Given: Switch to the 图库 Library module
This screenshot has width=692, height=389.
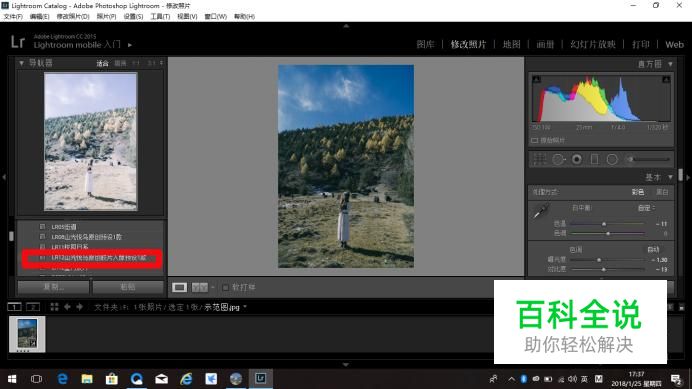Looking at the screenshot, I should [x=425, y=44].
